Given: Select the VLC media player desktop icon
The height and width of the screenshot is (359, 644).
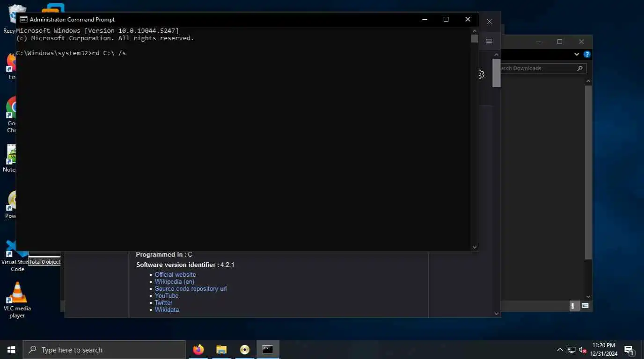Looking at the screenshot, I should [x=17, y=300].
